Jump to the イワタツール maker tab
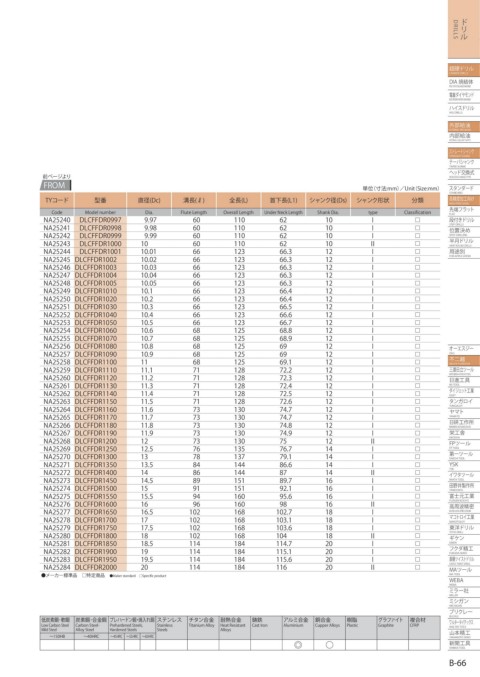 point(464,476)
